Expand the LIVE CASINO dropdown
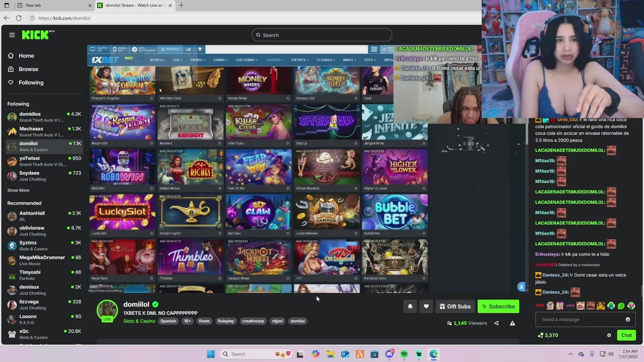The width and height of the screenshot is (644, 362). pyautogui.click(x=247, y=60)
